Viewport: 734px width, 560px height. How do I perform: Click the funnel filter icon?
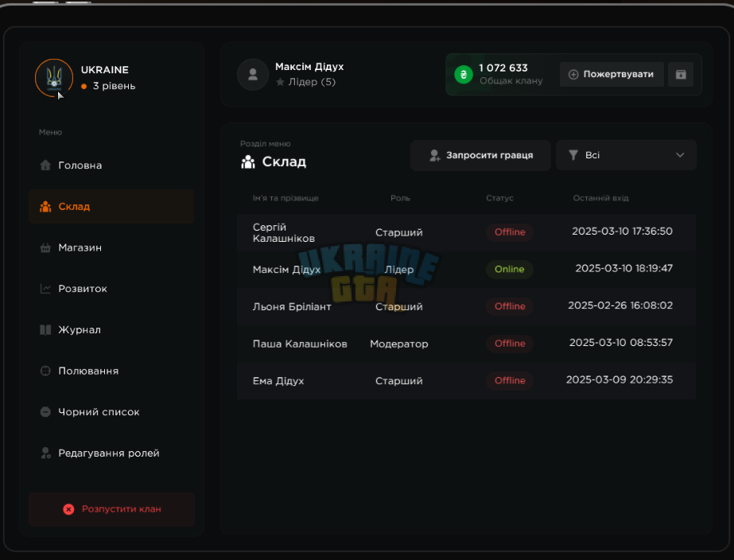coord(573,155)
